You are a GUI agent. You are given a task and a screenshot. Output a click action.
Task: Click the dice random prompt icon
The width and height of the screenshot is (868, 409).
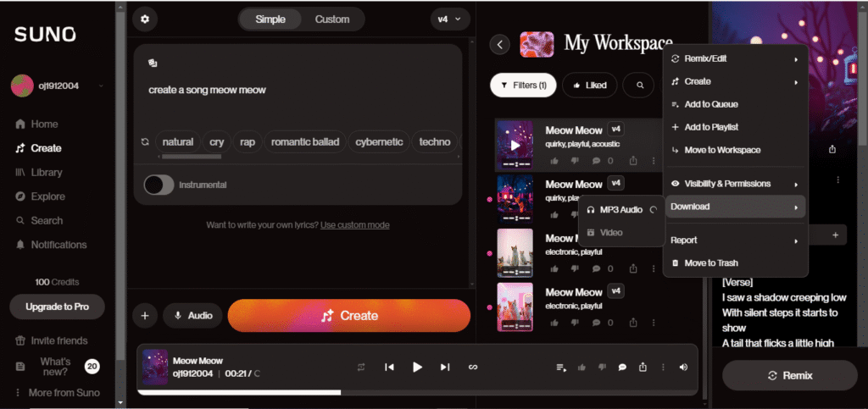coord(153,63)
